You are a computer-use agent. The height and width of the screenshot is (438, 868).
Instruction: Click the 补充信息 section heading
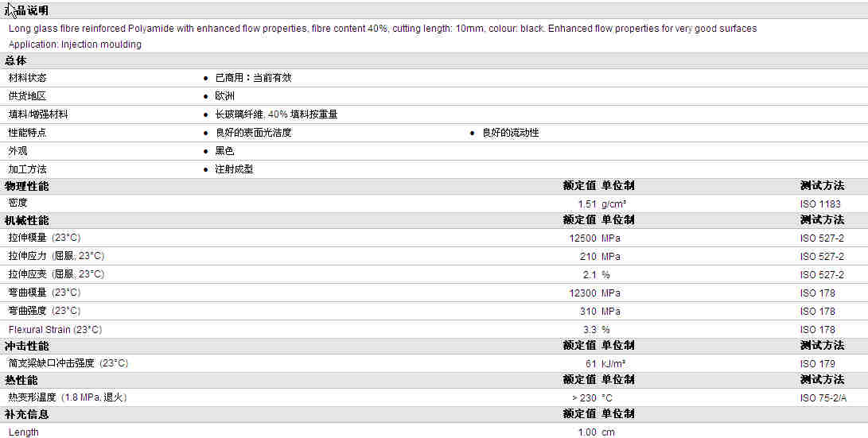(x=26, y=414)
